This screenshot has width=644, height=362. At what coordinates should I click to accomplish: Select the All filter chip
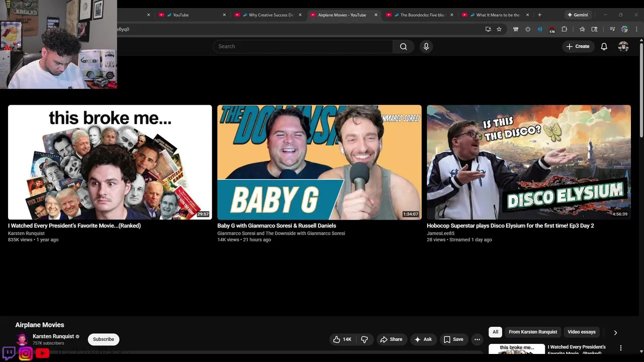pos(496,332)
